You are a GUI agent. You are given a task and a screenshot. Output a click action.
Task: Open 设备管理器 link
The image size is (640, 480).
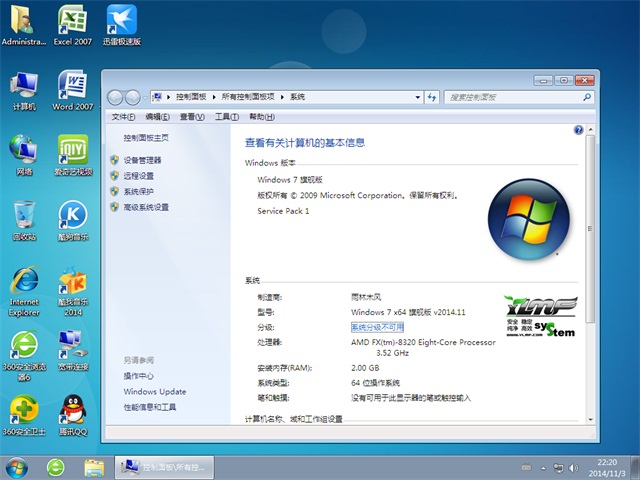point(142,160)
